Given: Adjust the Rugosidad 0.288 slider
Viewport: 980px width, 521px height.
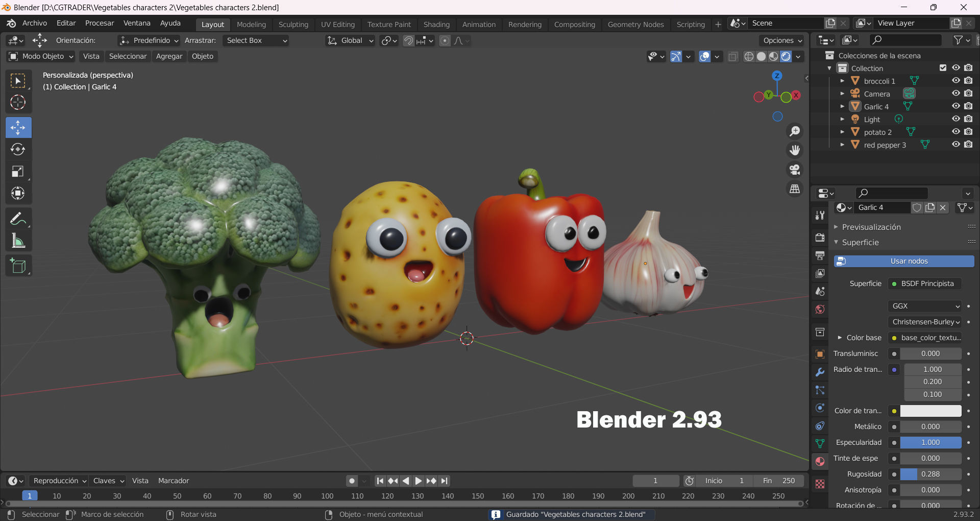Looking at the screenshot, I should (x=930, y=474).
